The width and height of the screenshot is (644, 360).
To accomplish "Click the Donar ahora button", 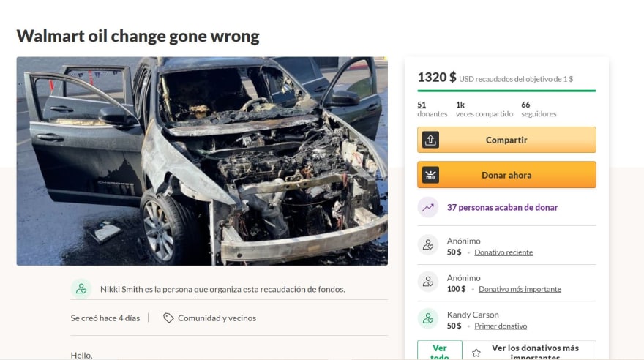I will 506,175.
